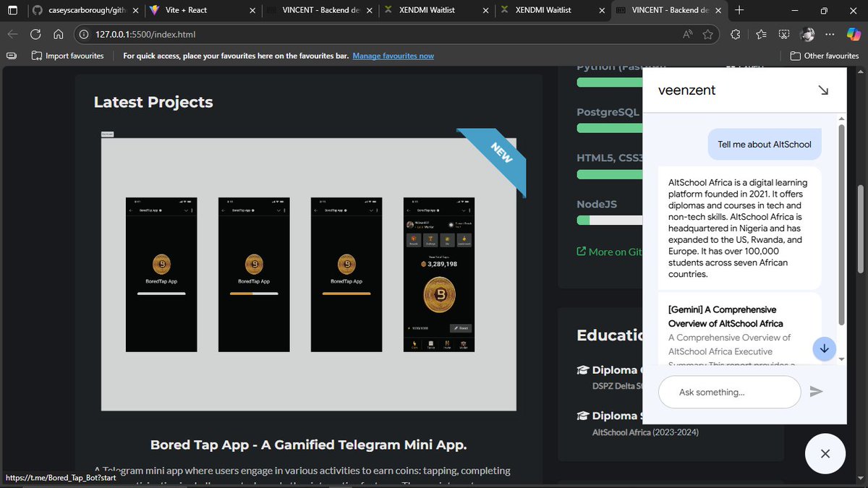This screenshot has width=868, height=488.
Task: Click the NodeJS skill label
Action: click(x=597, y=204)
